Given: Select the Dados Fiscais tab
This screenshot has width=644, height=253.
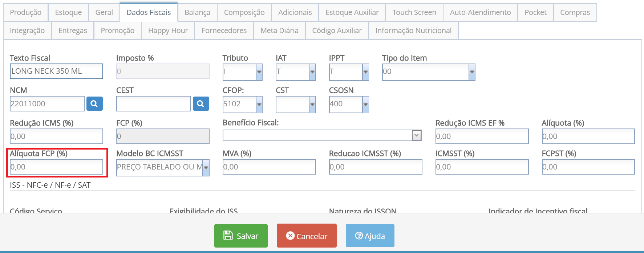Looking at the screenshot, I should (x=149, y=12).
